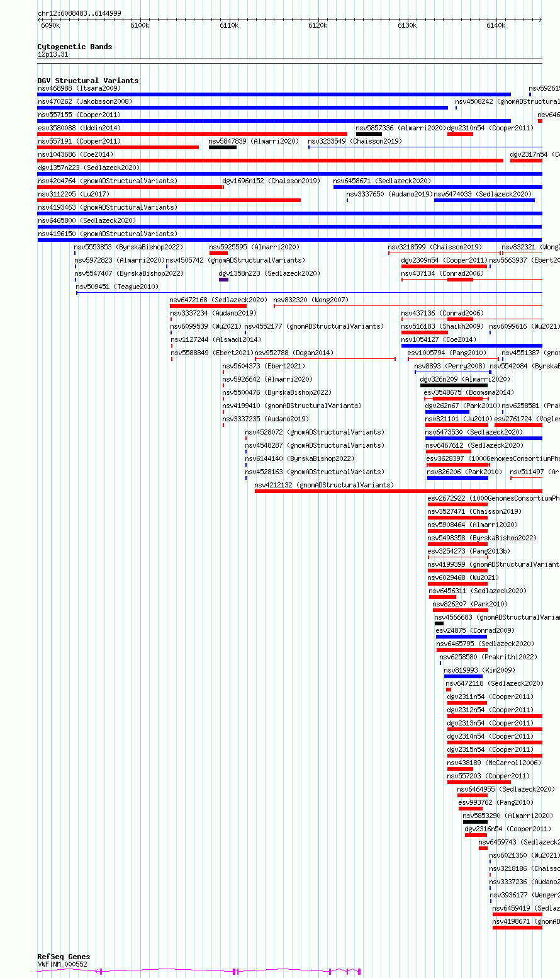This screenshot has width=560, height=978.
Task: Open the dgv326n209 (Almarri2020) variant
Action: [x=466, y=379]
